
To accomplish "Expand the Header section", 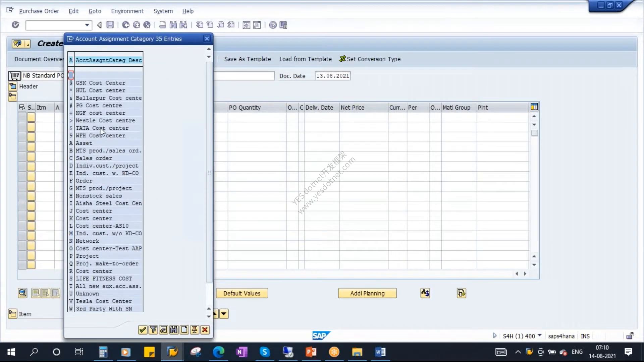I will point(13,86).
